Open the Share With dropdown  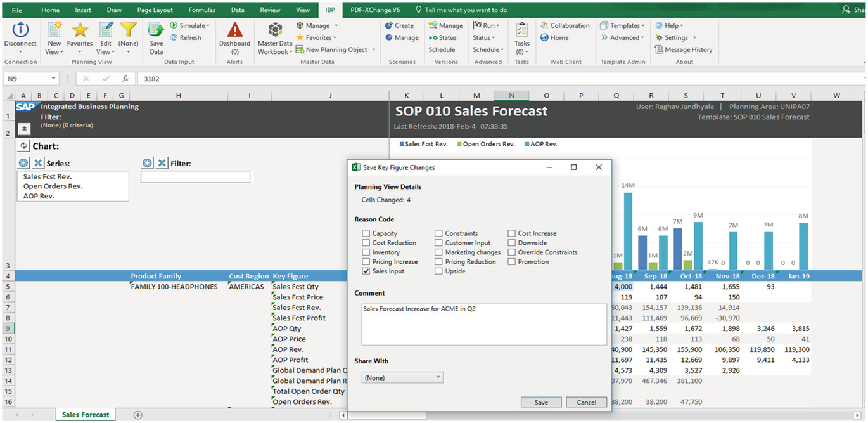(x=402, y=377)
